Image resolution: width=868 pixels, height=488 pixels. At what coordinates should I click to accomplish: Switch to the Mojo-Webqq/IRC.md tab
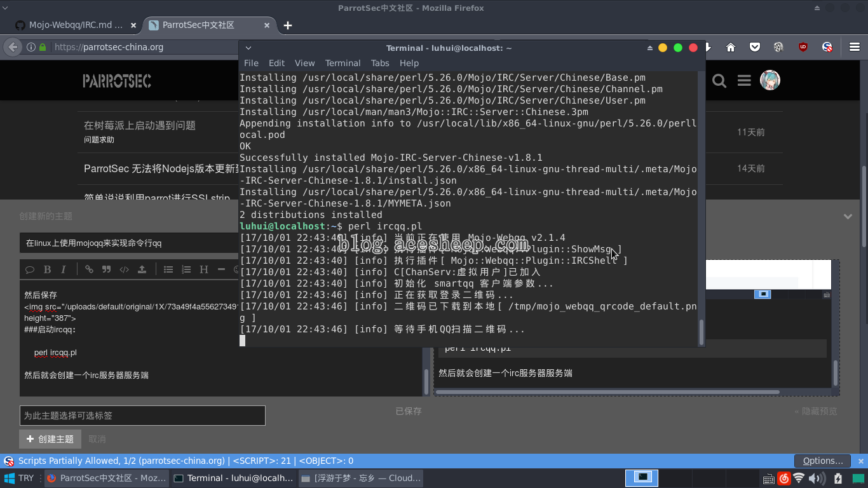point(75,25)
